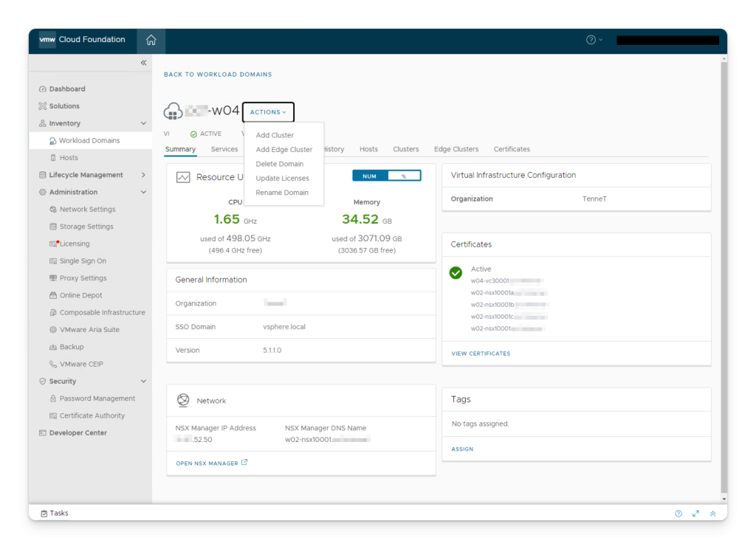
Task: Choose Delete Domain in Actions menu
Action: [x=279, y=164]
